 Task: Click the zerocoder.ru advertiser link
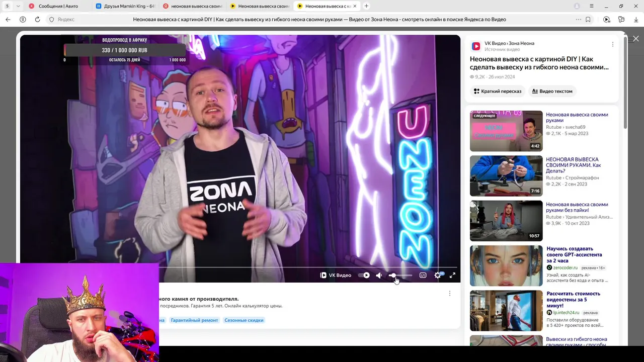[x=565, y=268]
